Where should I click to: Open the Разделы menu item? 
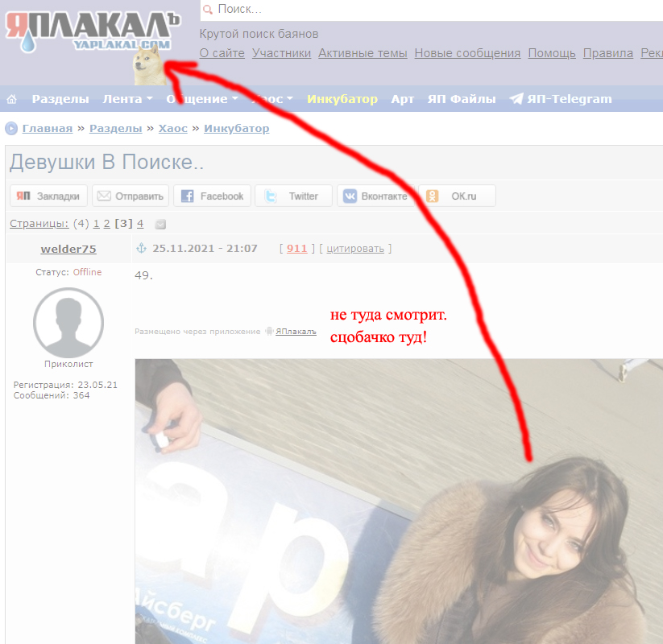[60, 99]
